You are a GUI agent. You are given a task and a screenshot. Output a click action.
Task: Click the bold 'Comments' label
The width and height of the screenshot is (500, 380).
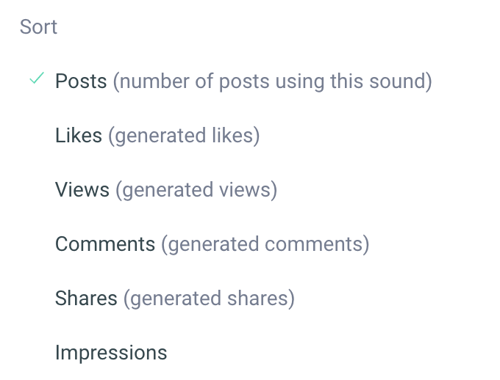(105, 244)
